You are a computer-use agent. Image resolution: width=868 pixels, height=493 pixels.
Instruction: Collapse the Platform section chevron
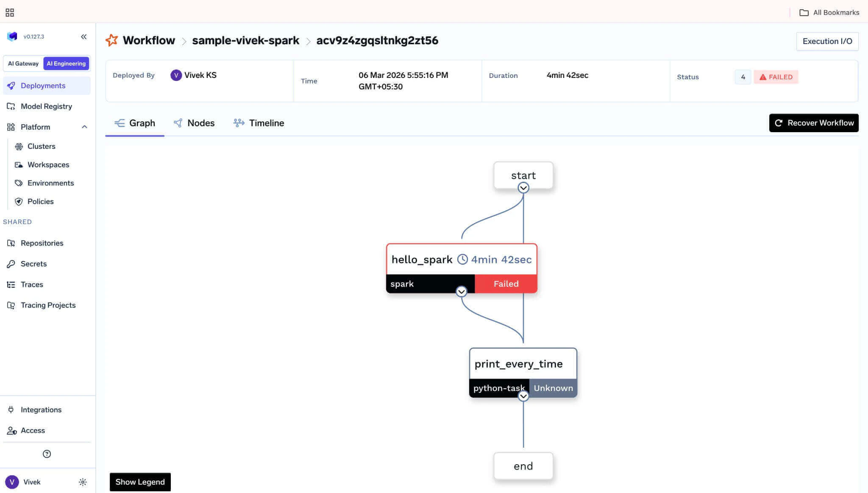(84, 127)
